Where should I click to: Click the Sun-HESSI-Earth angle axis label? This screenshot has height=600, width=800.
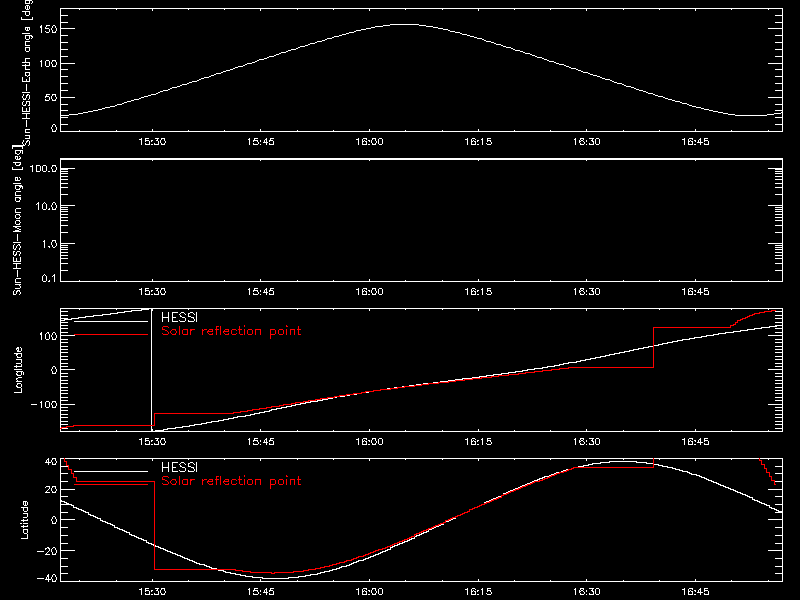click(x=27, y=73)
